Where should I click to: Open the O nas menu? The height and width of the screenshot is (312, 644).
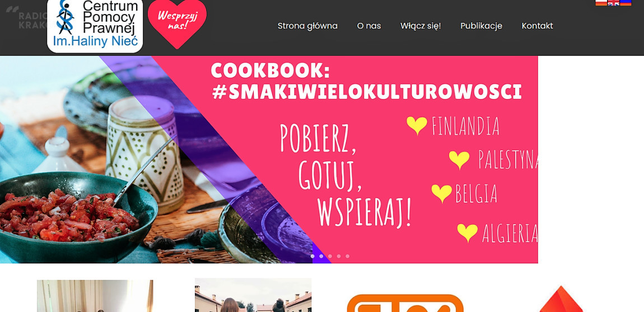(369, 26)
